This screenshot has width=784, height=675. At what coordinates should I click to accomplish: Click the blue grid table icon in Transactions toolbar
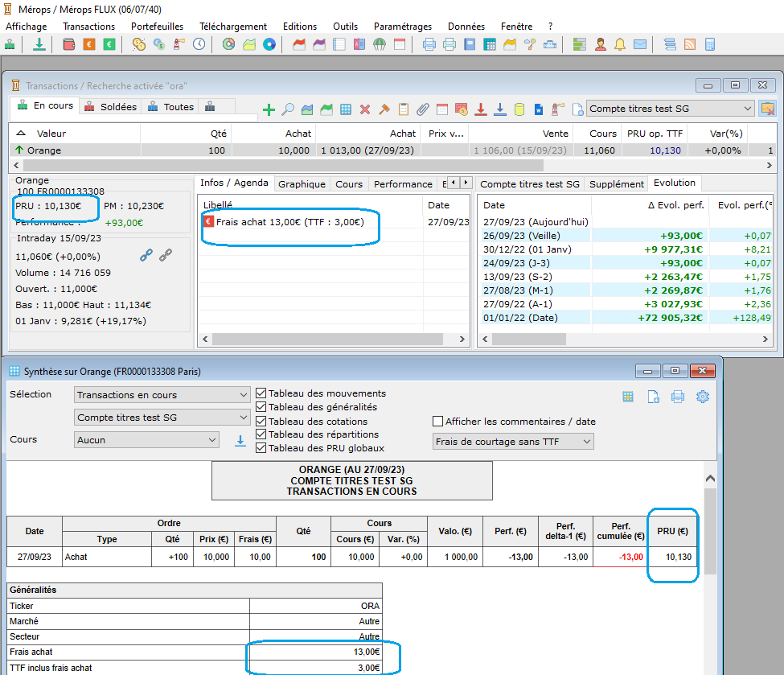coord(346,109)
